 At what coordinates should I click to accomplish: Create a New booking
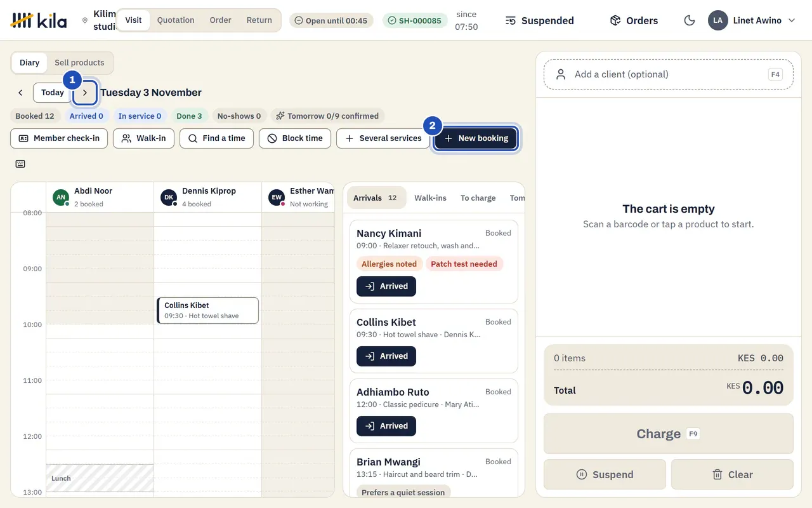476,138
